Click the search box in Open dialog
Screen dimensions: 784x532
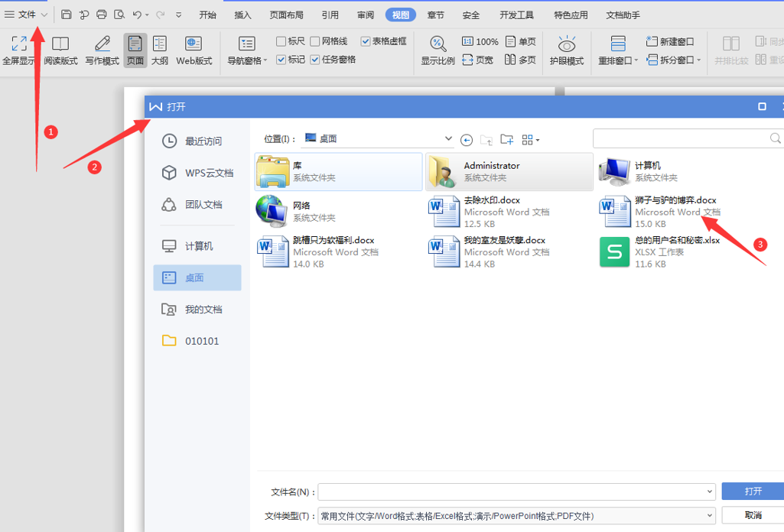click(688, 138)
